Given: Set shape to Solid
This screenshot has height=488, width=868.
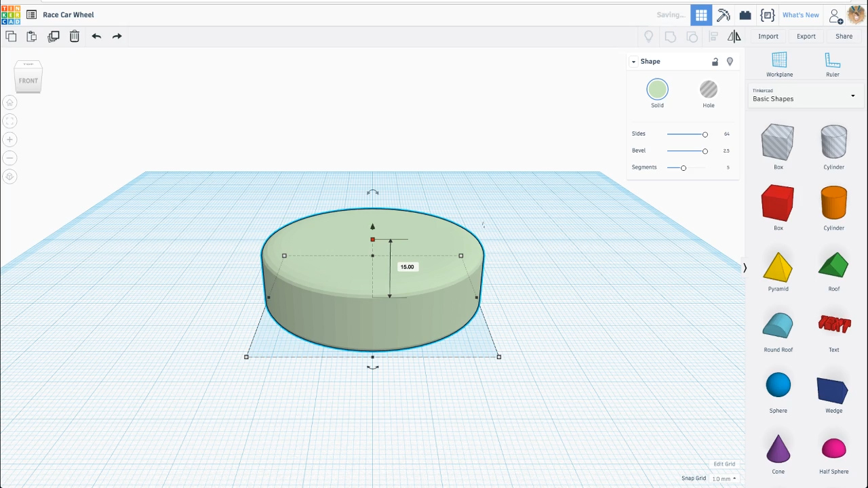Looking at the screenshot, I should pos(657,89).
